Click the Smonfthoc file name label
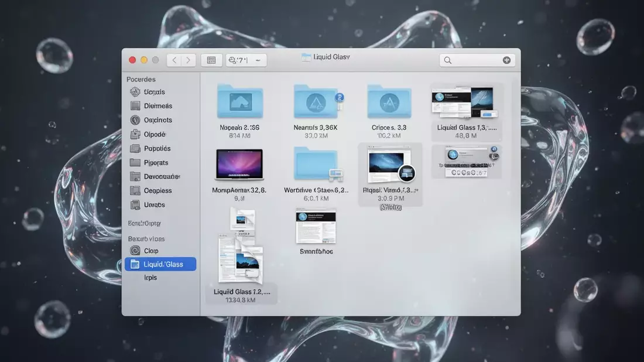The height and width of the screenshot is (362, 644). point(316,251)
